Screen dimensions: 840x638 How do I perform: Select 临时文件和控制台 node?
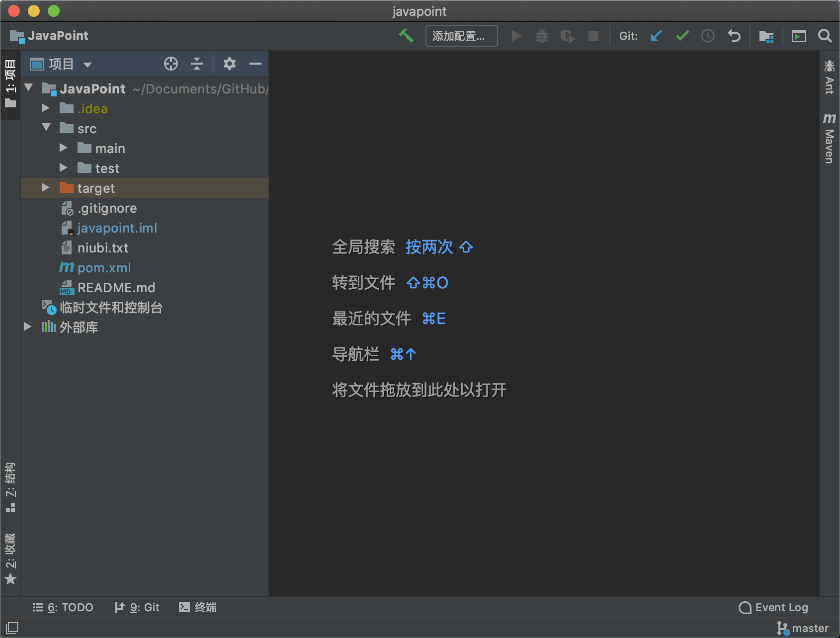click(111, 308)
